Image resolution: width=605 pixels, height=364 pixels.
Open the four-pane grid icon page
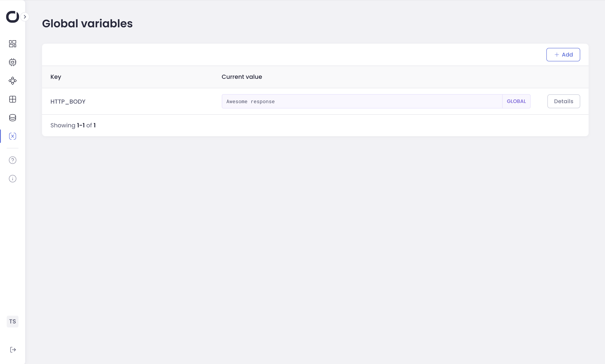(13, 99)
